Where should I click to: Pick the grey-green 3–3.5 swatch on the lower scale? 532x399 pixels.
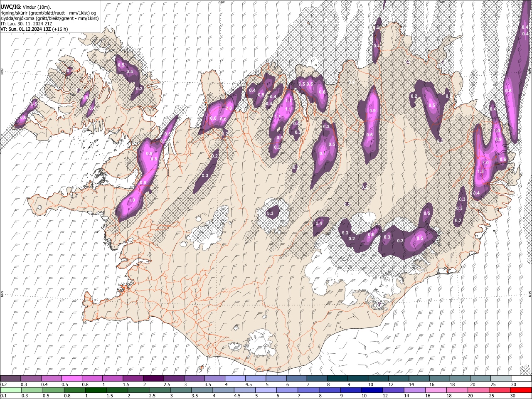click(x=181, y=390)
